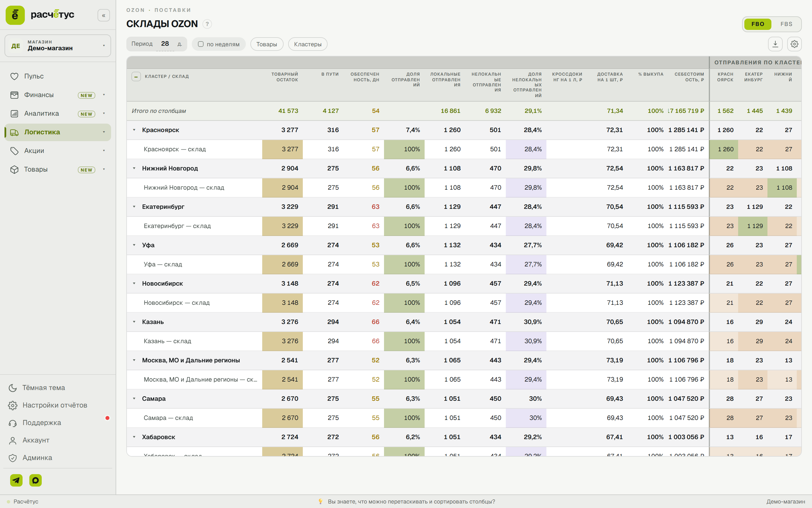Click the Настройки отчётов gear icon
Viewport: 812px width, 508px height.
13,405
